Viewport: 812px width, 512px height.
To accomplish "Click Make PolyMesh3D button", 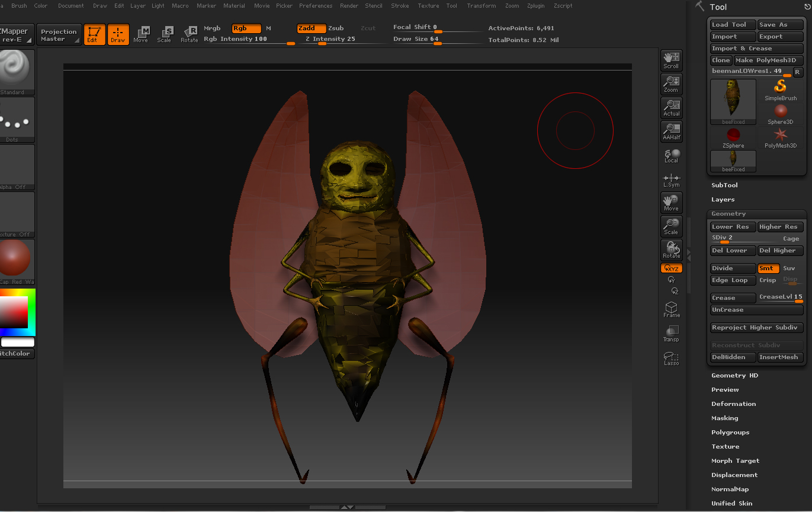I will click(768, 60).
